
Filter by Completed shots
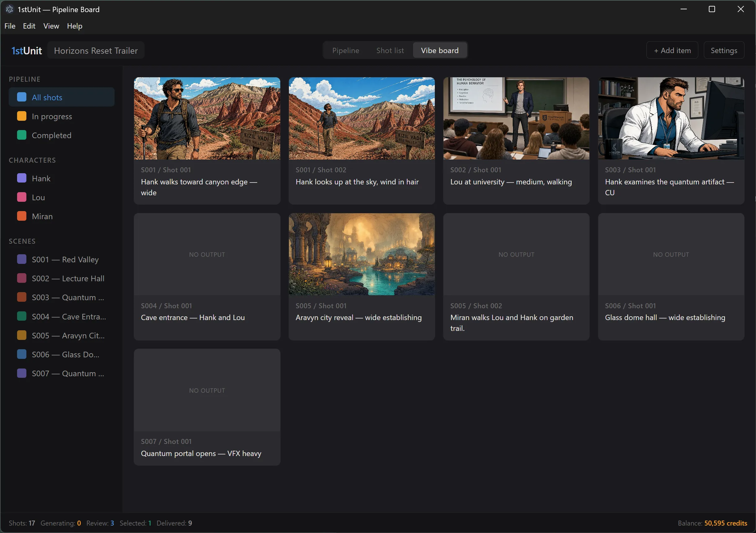coord(61,135)
